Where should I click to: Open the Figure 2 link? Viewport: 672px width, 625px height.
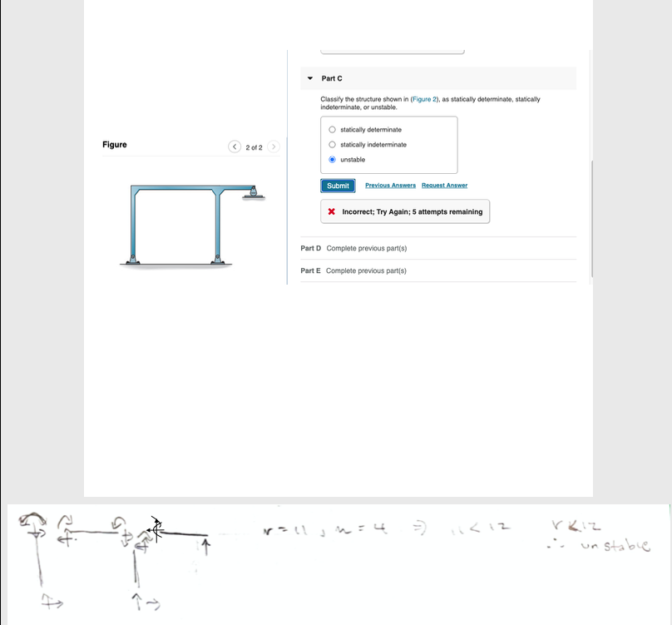click(x=426, y=99)
